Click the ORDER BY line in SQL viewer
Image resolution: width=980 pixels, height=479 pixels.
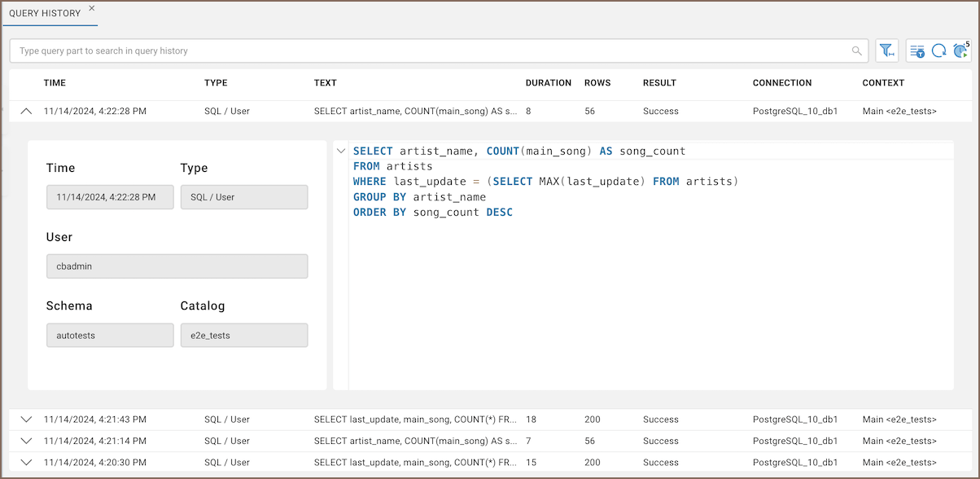tap(432, 213)
